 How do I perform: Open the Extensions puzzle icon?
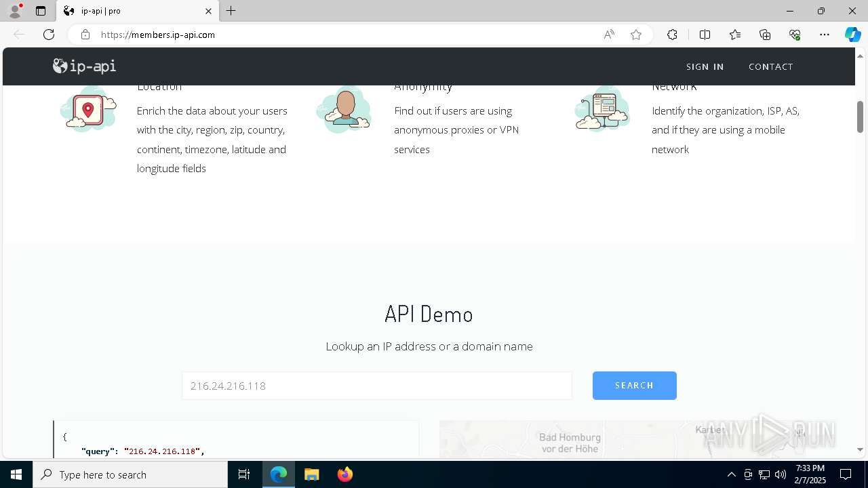pos(672,35)
